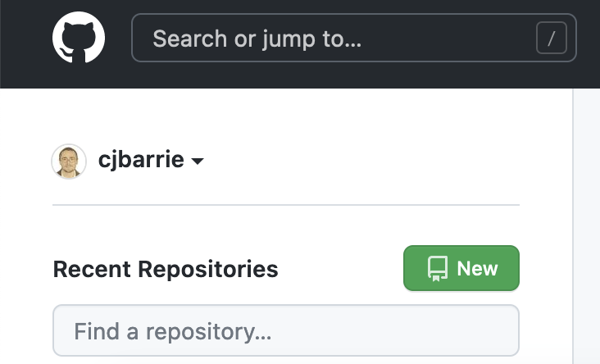The width and height of the screenshot is (600, 364).
Task: Click the 'Search or jump to…' placeholder text
Action: [257, 39]
